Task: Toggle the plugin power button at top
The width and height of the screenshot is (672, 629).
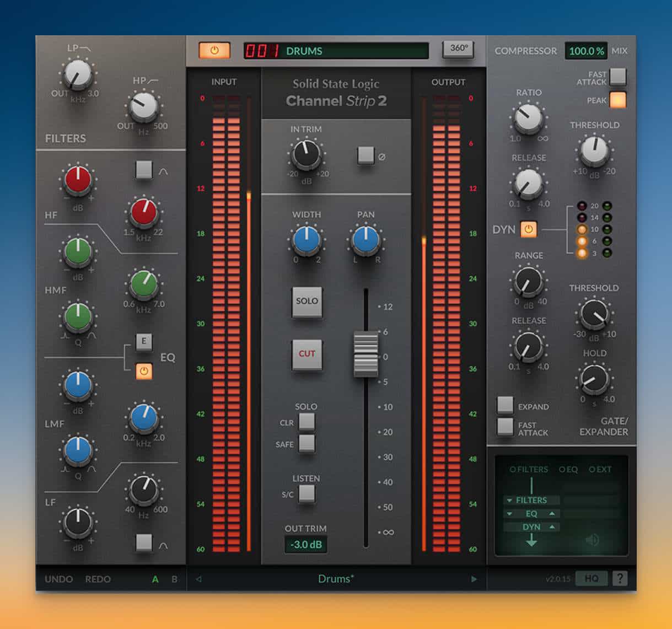Action: (214, 50)
